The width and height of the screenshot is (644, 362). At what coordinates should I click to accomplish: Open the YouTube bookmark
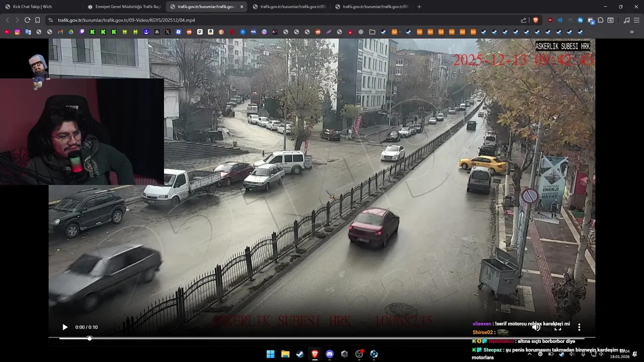point(7,32)
